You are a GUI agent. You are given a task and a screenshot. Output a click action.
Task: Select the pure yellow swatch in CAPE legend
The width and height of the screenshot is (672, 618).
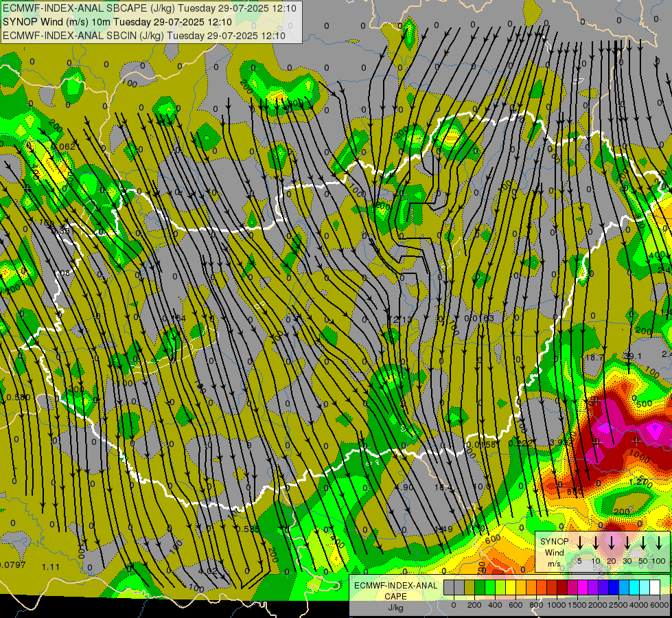tap(511, 588)
